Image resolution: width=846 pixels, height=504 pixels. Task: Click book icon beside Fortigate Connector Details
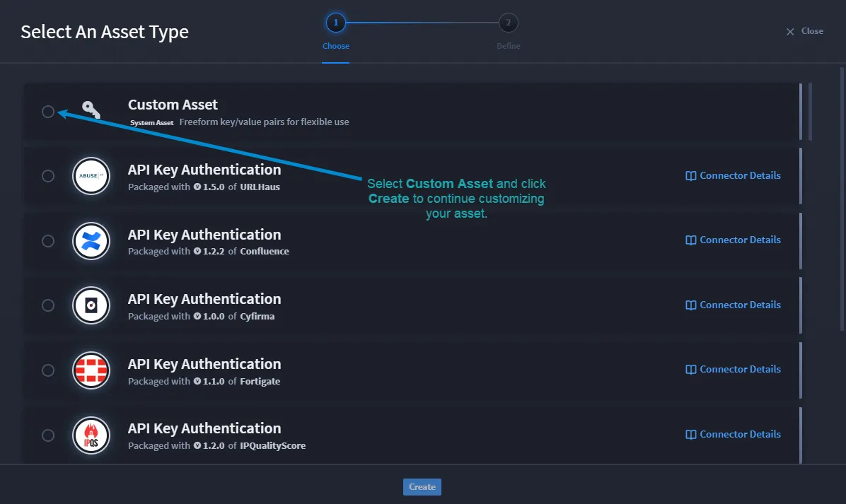[690, 369]
